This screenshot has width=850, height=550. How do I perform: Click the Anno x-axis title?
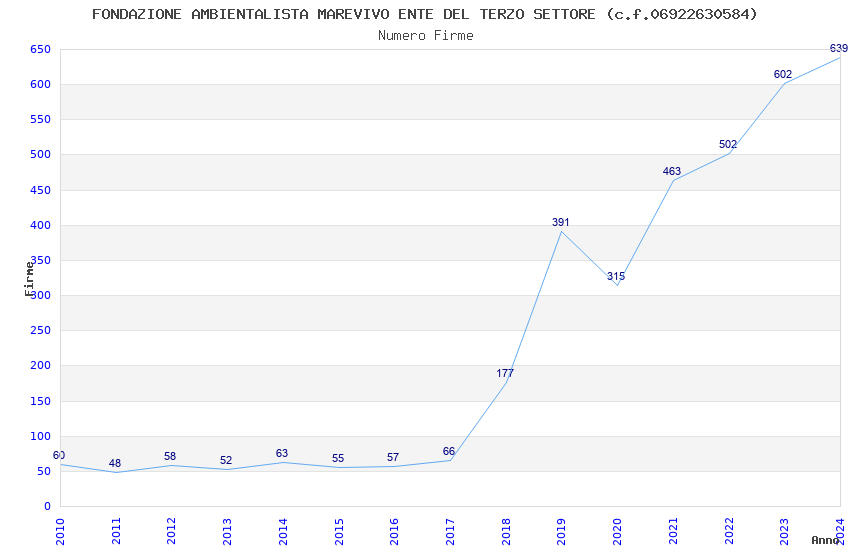(825, 540)
